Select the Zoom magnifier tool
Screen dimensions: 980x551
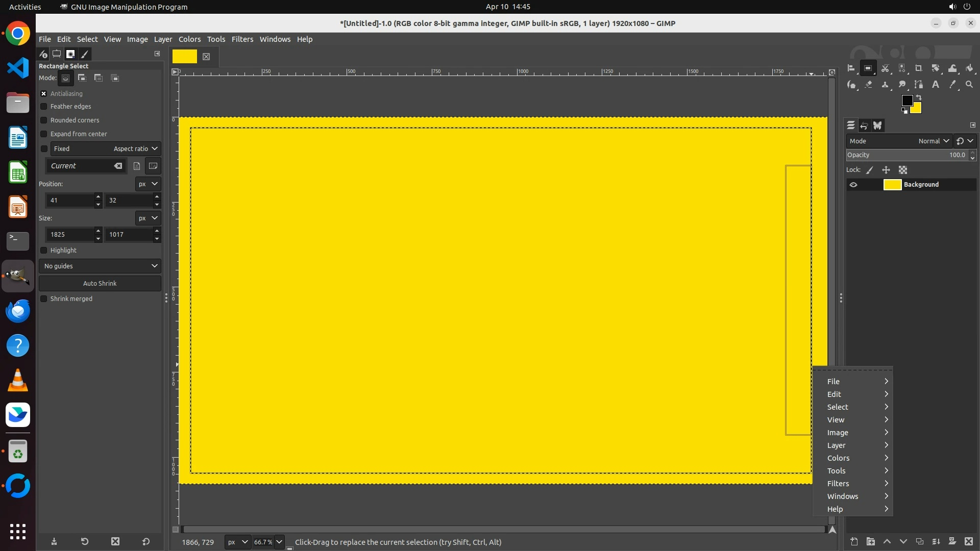point(969,85)
